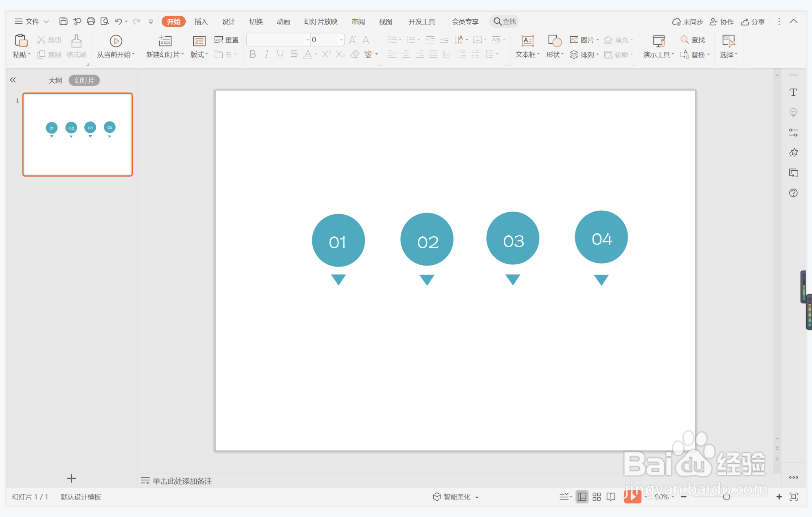Switch to slide sorter grid view
Viewport: 812px width, 517px height.
[597, 497]
